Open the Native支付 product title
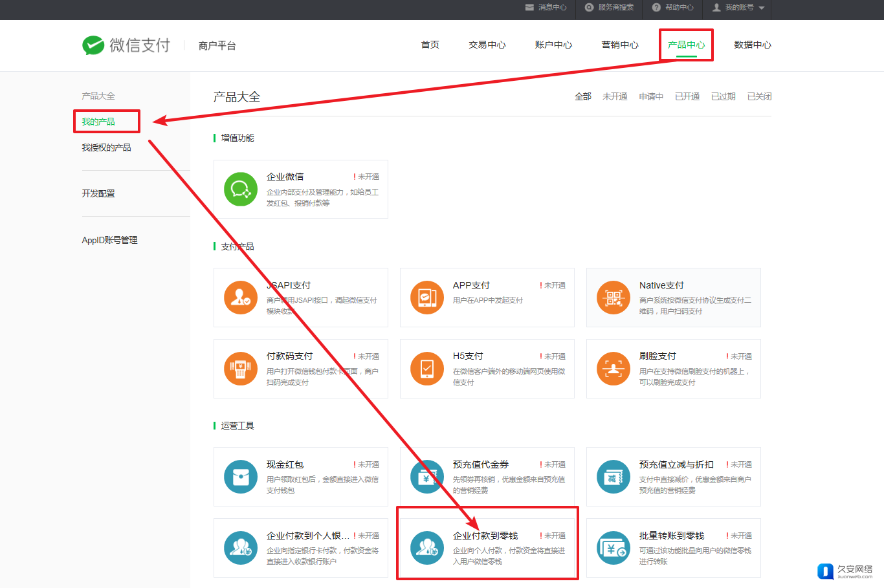This screenshot has width=884, height=588. tap(661, 285)
